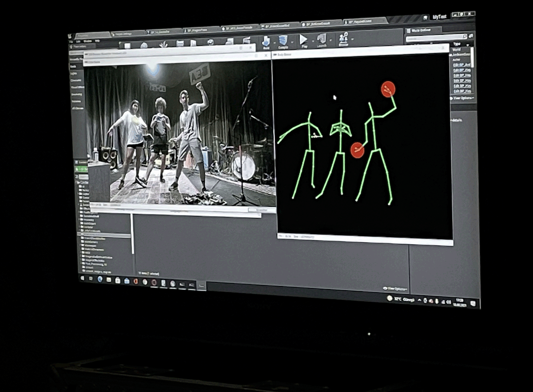The image size is (533, 392).
Task: Open the Help menu
Action: (97, 41)
